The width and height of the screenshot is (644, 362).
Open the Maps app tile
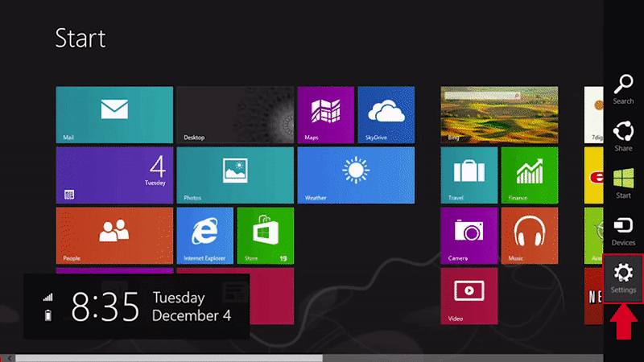[326, 114]
